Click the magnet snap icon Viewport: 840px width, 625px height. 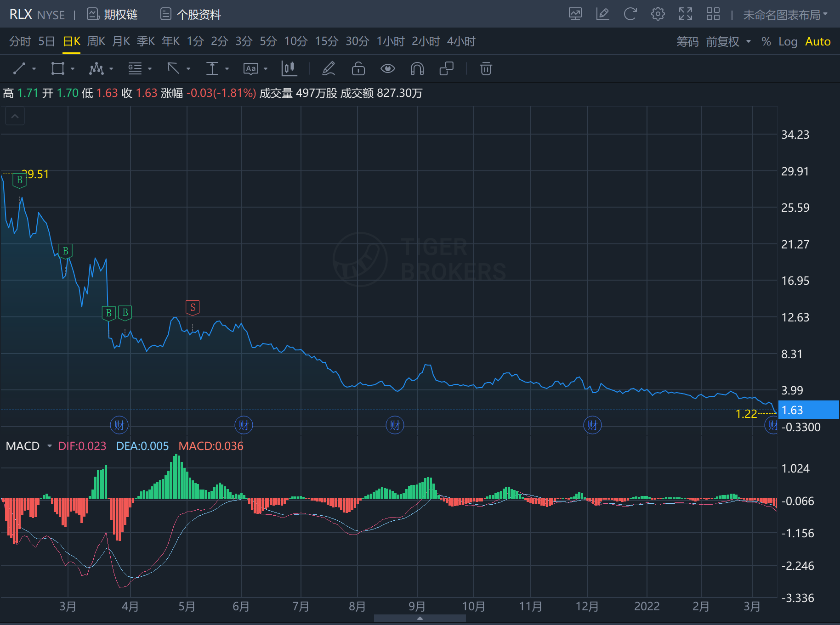[417, 69]
